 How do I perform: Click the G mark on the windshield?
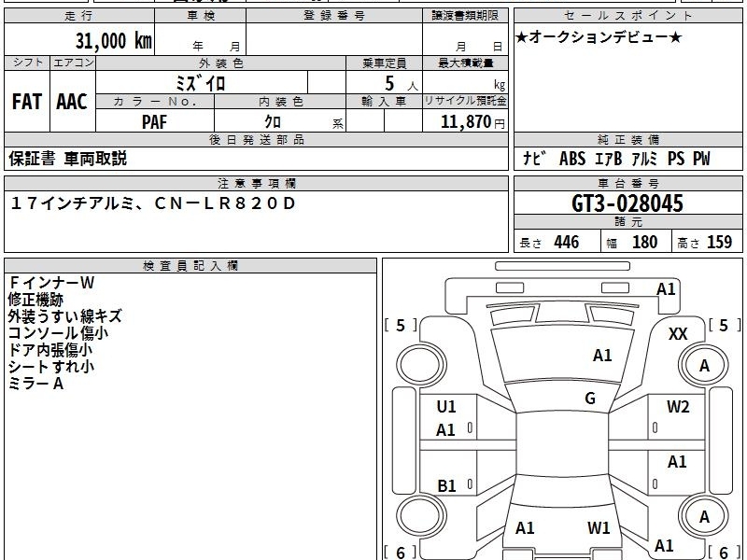tap(590, 399)
